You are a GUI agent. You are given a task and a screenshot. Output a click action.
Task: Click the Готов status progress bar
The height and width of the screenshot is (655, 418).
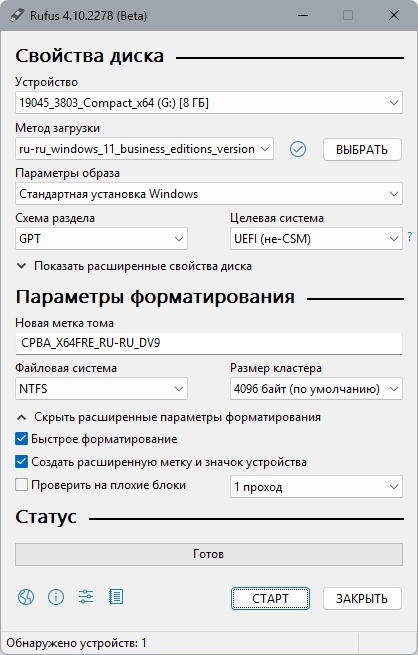209,554
